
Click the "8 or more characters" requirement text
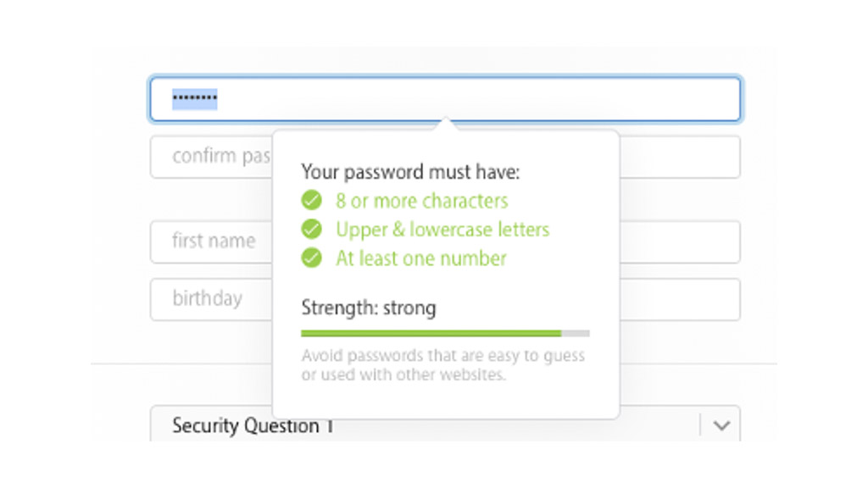(x=422, y=201)
